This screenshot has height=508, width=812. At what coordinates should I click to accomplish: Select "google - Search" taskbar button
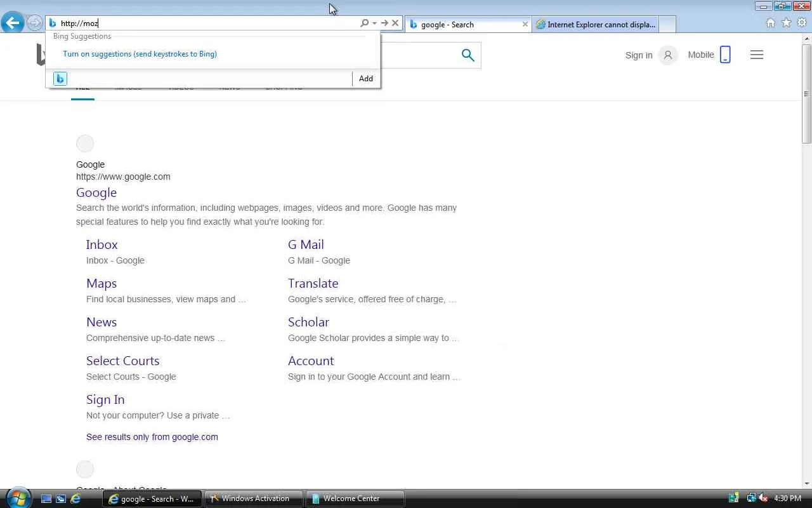point(152,498)
